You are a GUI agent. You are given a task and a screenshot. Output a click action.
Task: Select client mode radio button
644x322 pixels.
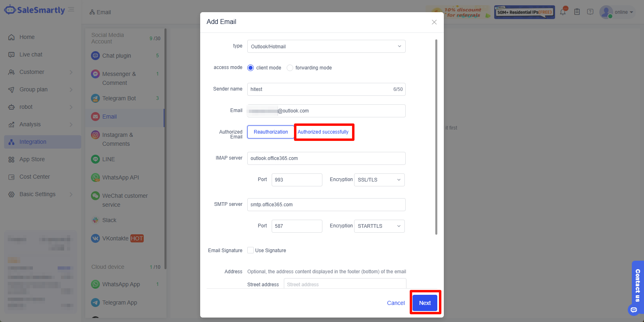tap(251, 68)
